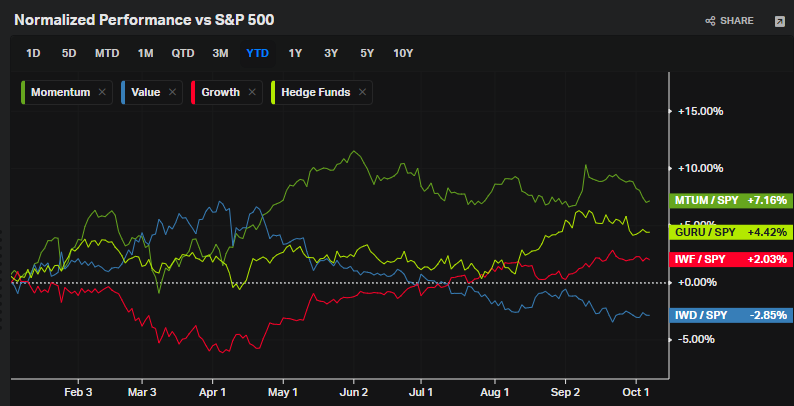Viewport: 794px width, 406px height.
Task: Choose the 3M time range
Action: tap(220, 53)
